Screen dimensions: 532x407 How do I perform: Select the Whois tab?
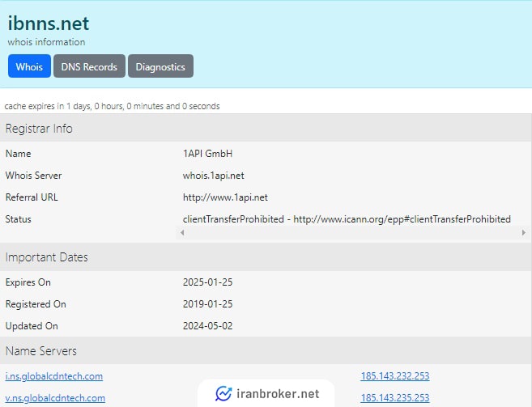point(29,66)
